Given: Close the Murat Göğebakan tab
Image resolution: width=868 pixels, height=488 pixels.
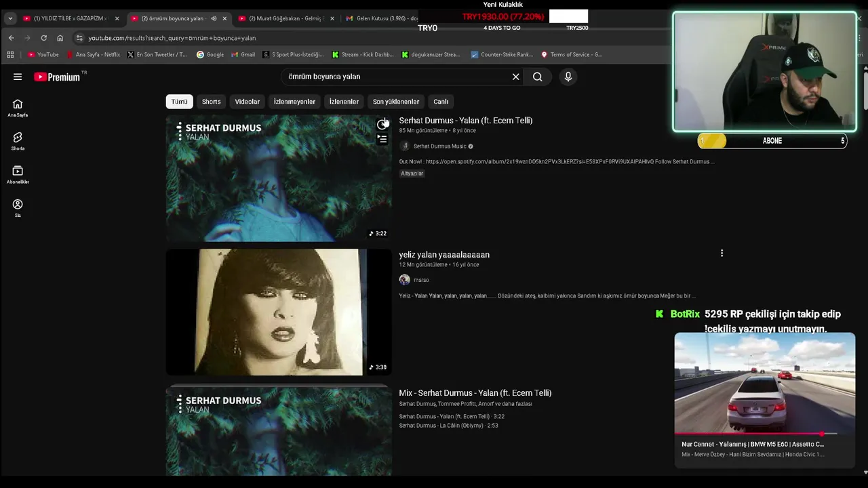Looking at the screenshot, I should [x=332, y=18].
